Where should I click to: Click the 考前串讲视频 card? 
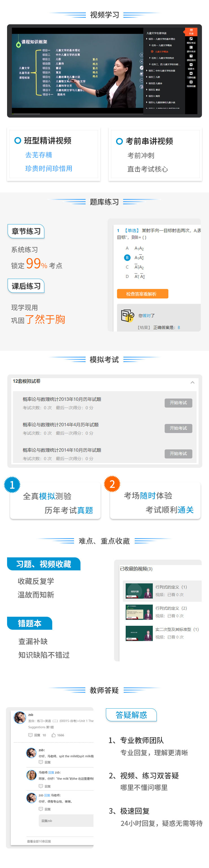155,154
